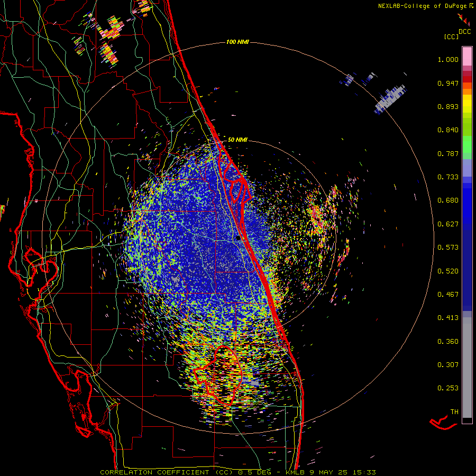
Task: Pick the gray lower segment of the color bar
Action: pos(467,368)
